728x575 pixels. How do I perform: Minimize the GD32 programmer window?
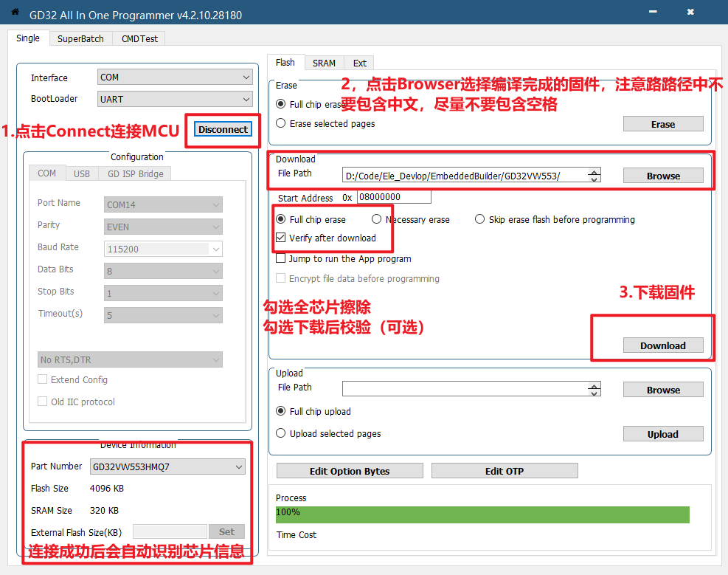[x=653, y=13]
